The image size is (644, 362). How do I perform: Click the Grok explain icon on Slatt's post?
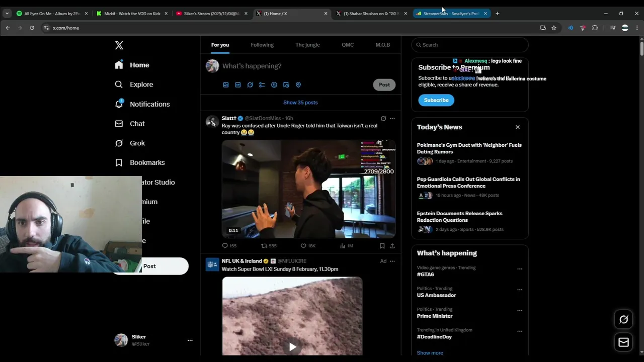pyautogui.click(x=383, y=119)
